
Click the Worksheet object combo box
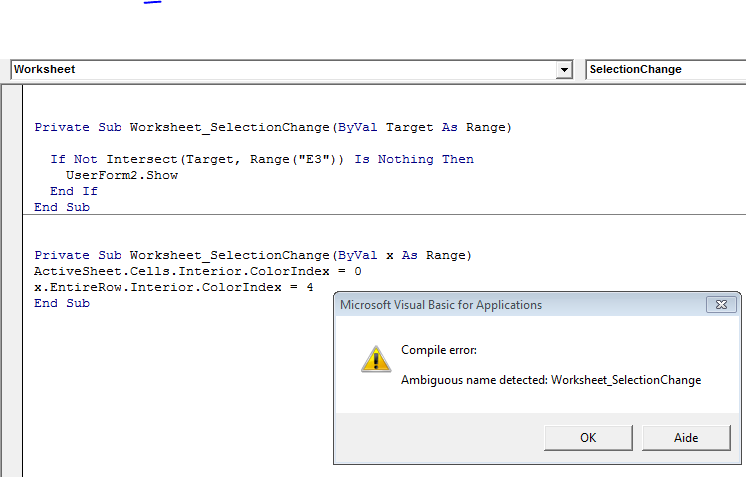coord(291,70)
